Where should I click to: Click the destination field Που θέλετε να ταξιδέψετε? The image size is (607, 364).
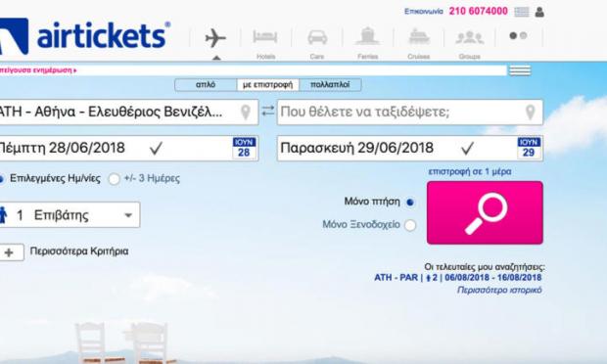410,113
